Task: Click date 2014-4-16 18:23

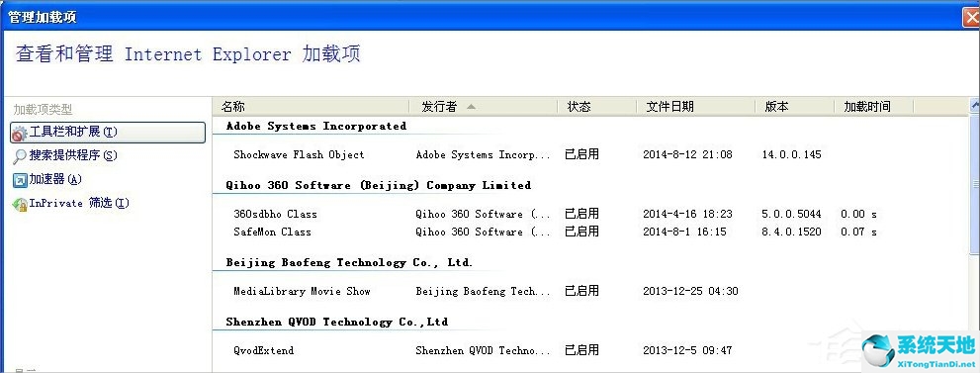Action: 687,214
